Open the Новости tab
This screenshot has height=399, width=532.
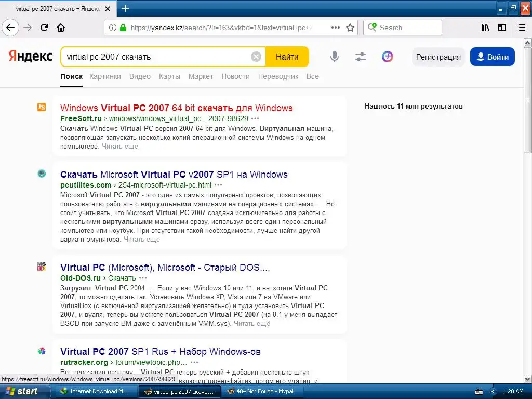point(235,76)
